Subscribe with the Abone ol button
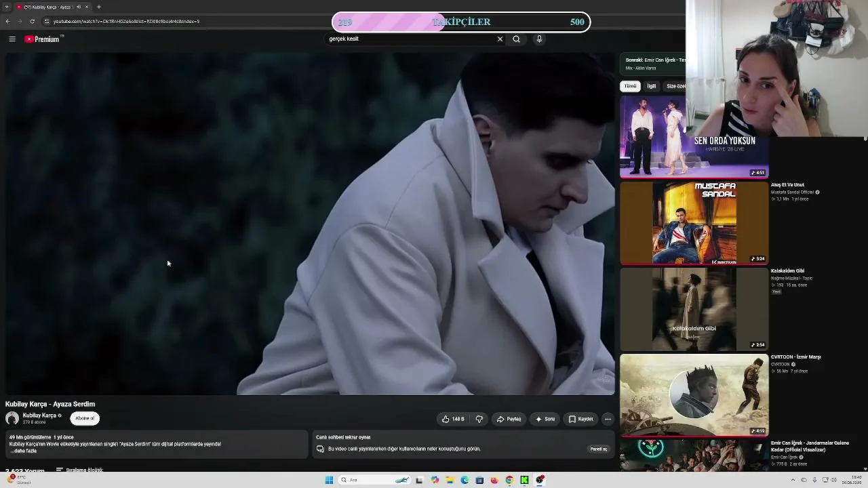 (x=85, y=418)
